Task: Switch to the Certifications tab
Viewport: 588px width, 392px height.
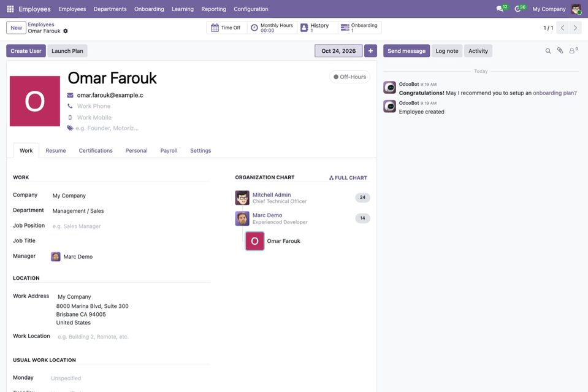Action: click(96, 150)
